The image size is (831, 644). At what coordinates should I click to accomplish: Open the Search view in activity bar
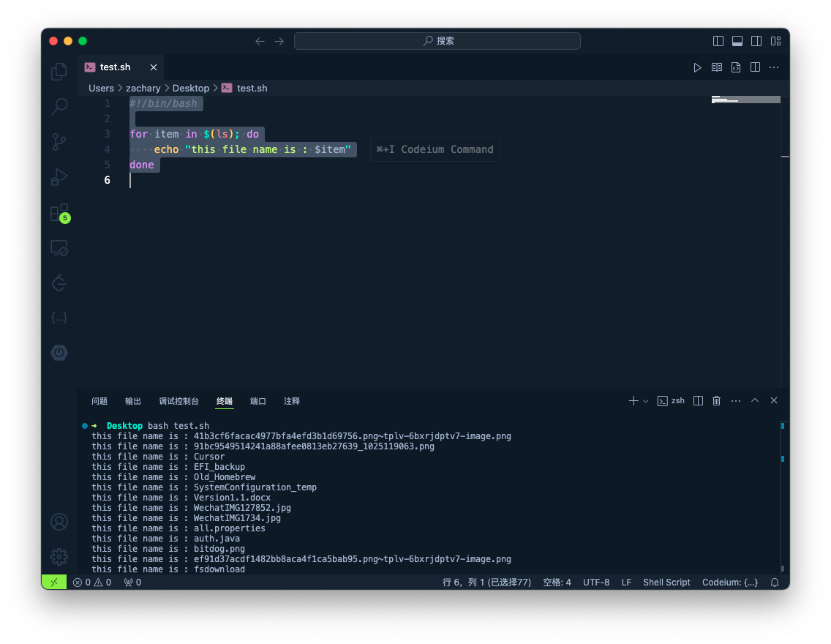click(59, 107)
